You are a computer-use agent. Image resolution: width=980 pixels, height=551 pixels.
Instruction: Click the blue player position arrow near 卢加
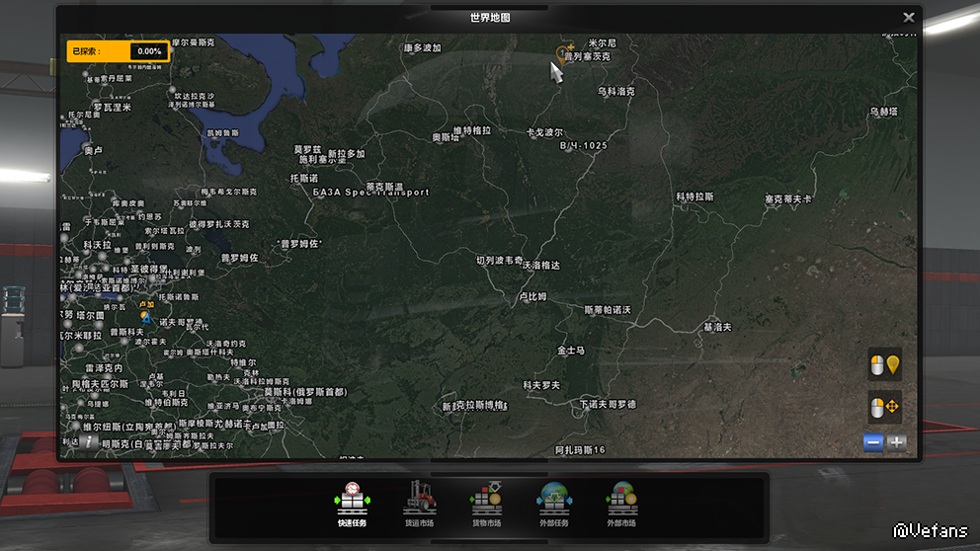pyautogui.click(x=145, y=318)
